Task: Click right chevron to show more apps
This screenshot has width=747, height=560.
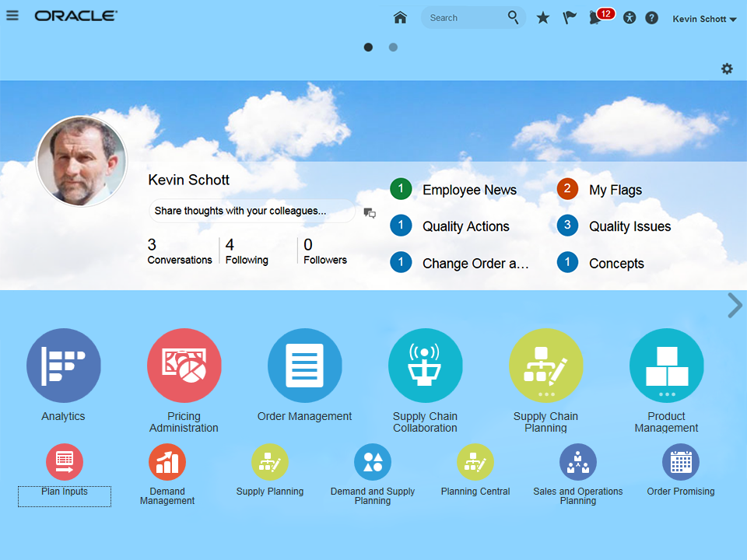Action: point(735,306)
